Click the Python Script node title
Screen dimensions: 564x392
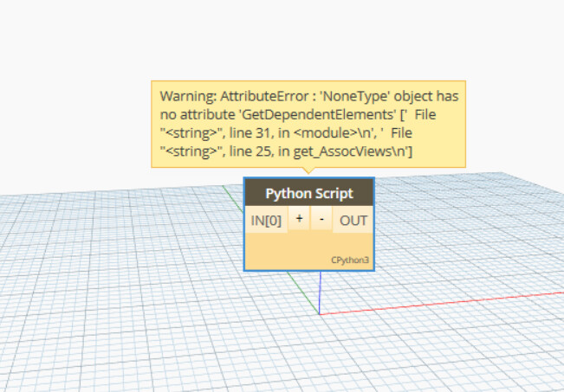click(x=309, y=193)
